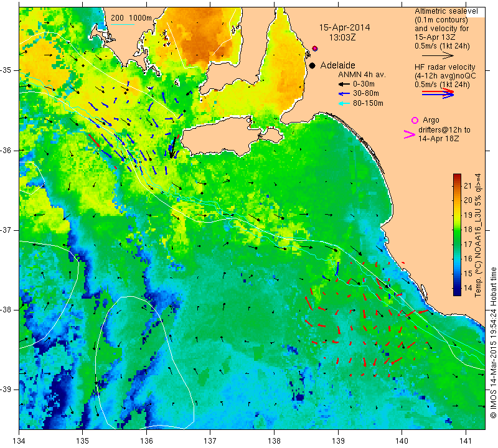Click the cyan 200 1000m isobath legend line

pyautogui.click(x=123, y=24)
